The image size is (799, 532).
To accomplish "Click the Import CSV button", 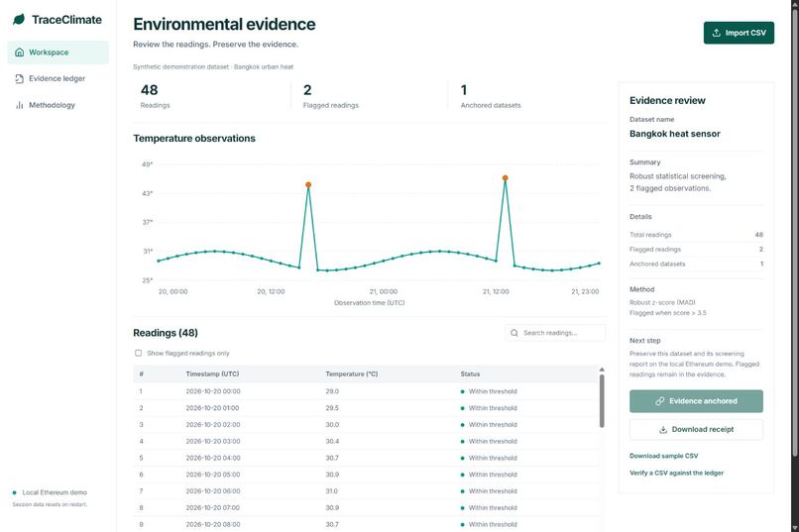I will point(739,33).
